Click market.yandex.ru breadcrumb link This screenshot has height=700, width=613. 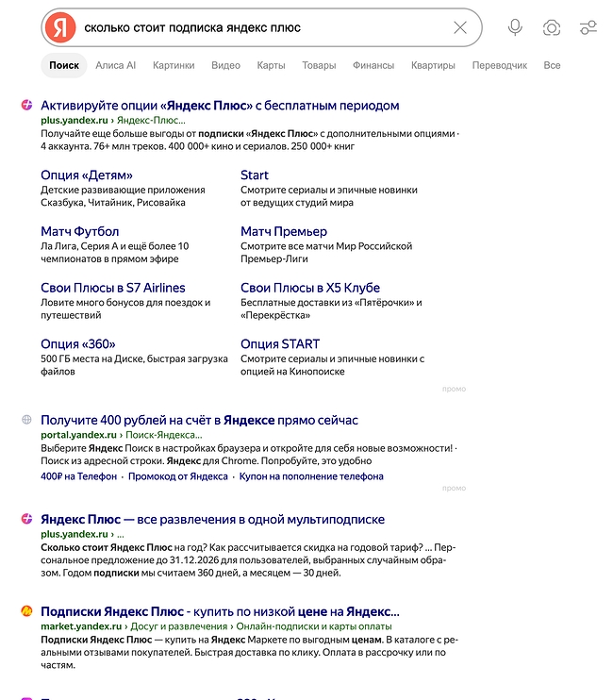point(81,626)
